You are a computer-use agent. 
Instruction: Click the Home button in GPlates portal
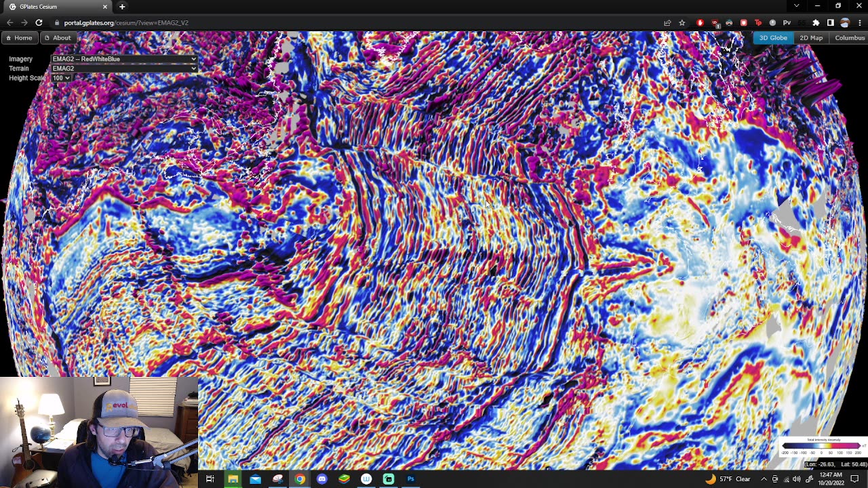(19, 38)
